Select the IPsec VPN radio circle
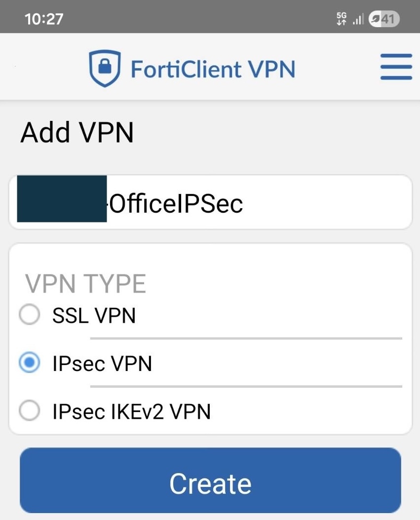 pyautogui.click(x=29, y=364)
